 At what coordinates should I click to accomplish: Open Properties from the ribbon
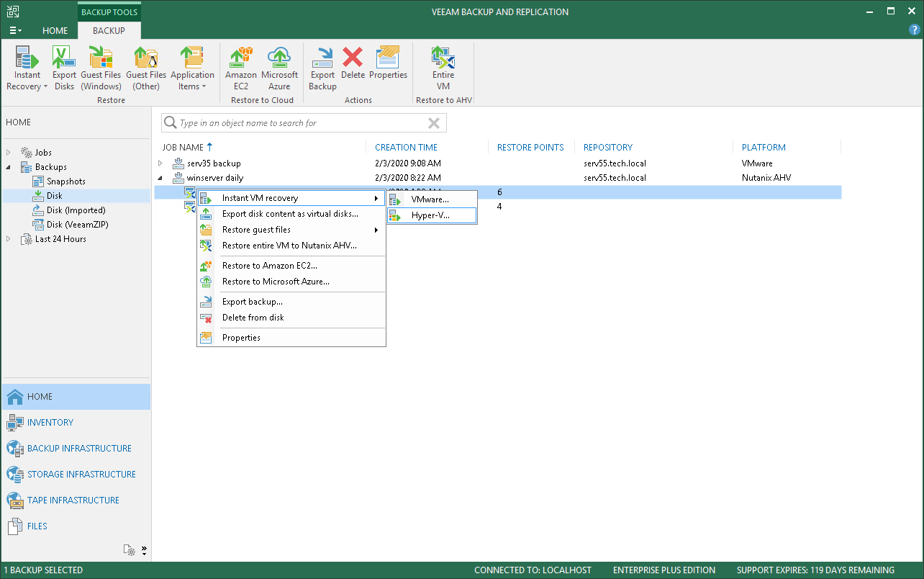pyautogui.click(x=388, y=63)
